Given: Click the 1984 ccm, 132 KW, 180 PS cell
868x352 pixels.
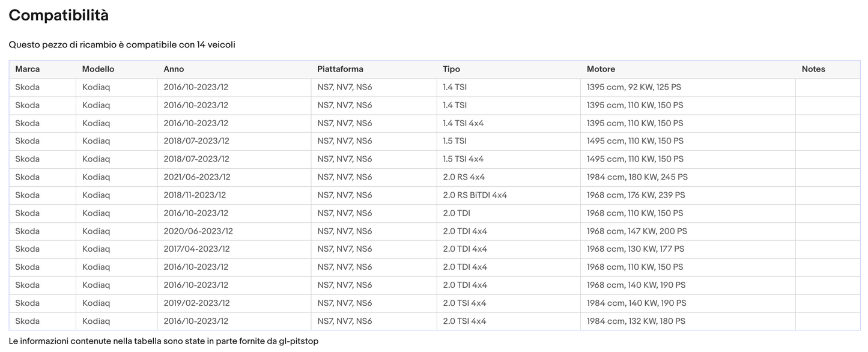Looking at the screenshot, I should coord(636,321).
